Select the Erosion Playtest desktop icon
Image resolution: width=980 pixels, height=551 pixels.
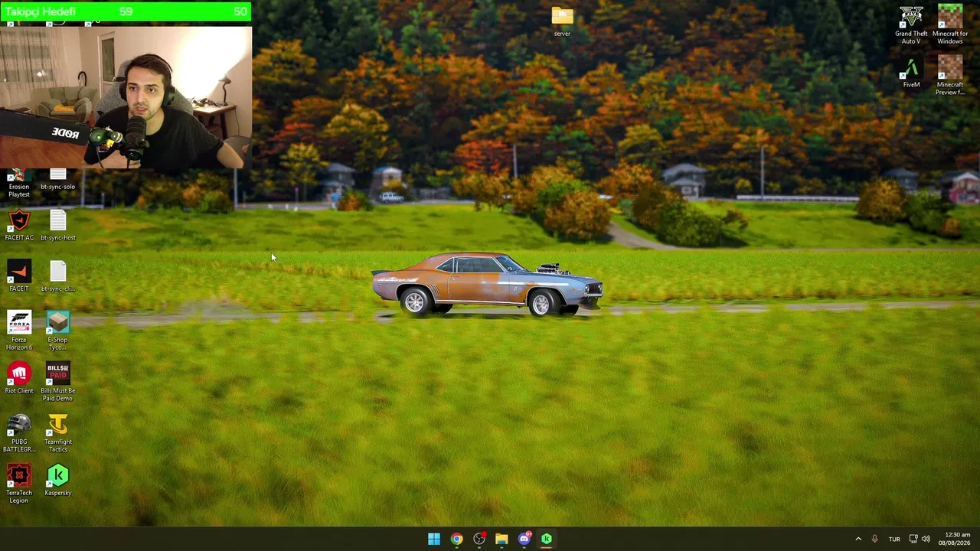19,183
